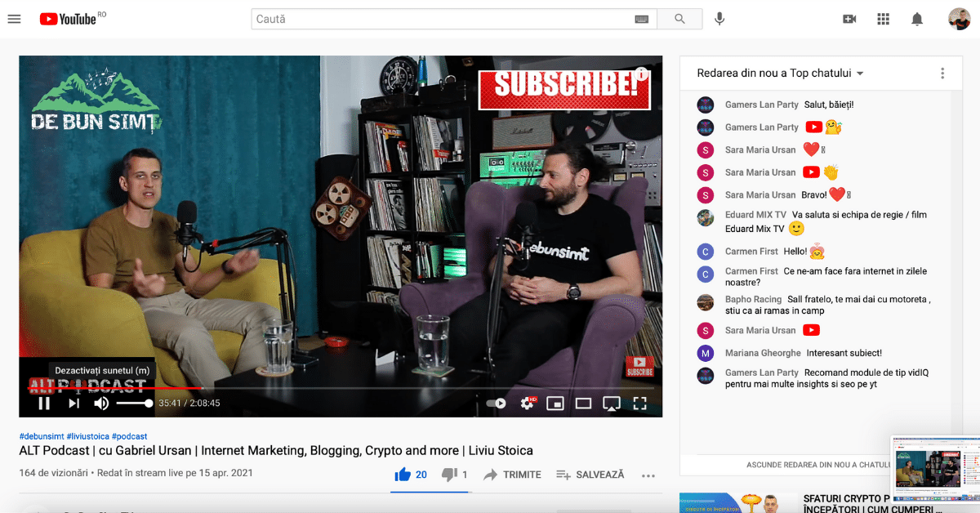This screenshot has width=980, height=513.
Task: Open the hamburger guide menu
Action: (x=14, y=19)
